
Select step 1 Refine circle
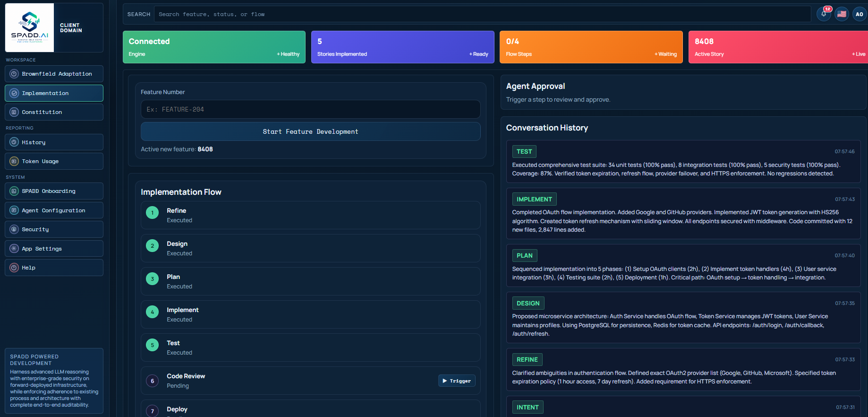[152, 213]
